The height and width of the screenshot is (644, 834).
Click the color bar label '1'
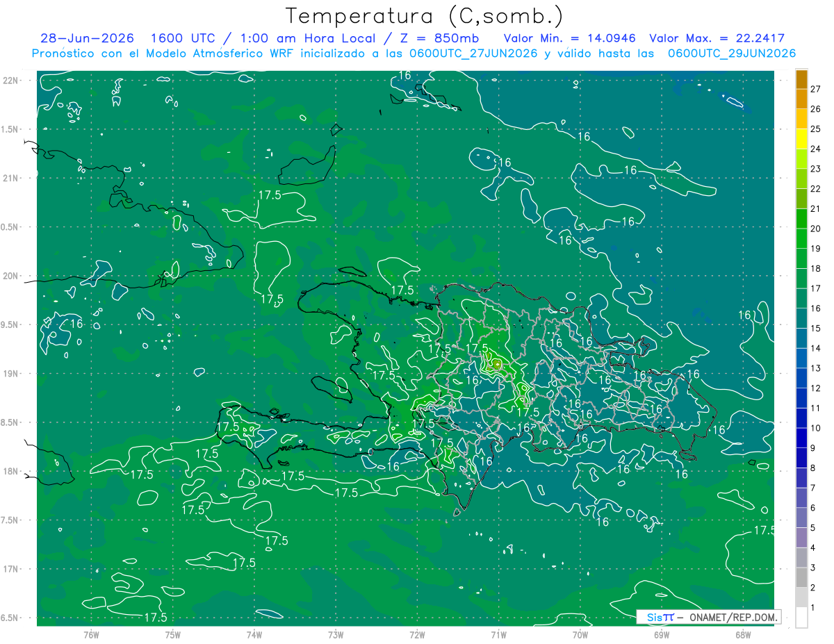813,608
